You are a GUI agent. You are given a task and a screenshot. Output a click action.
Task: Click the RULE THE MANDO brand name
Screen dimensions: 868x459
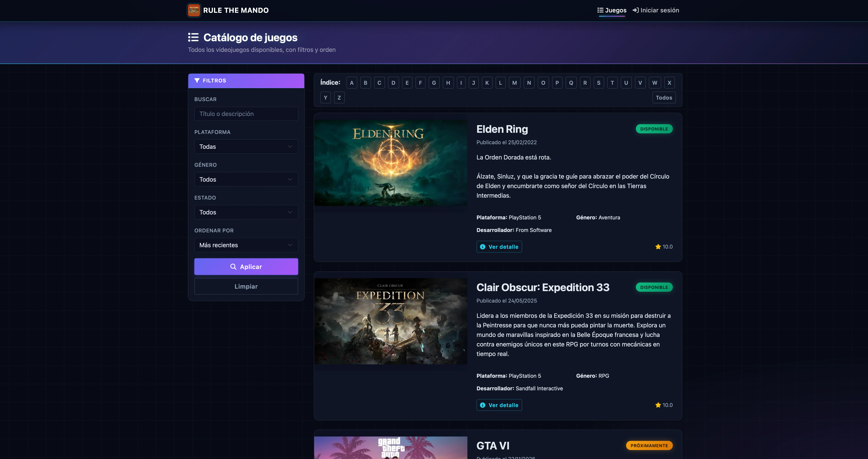[236, 10]
